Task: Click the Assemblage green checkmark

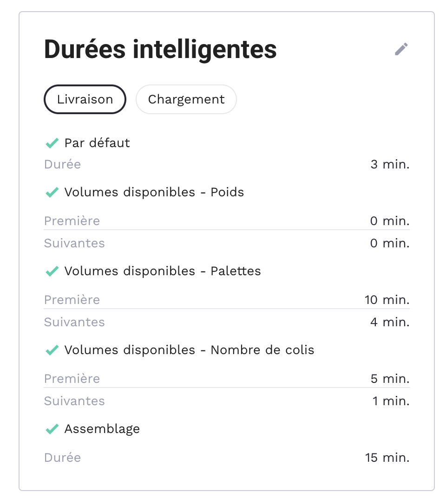Action: coord(52,429)
